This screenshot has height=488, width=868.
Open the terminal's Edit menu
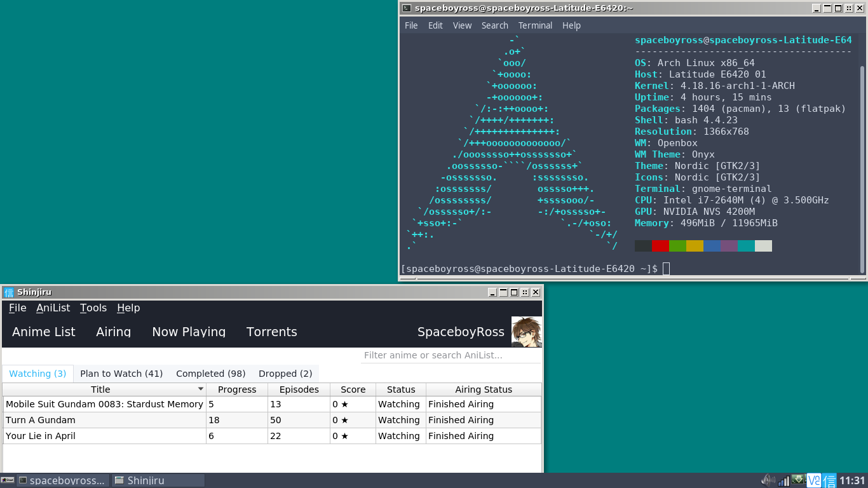click(435, 25)
